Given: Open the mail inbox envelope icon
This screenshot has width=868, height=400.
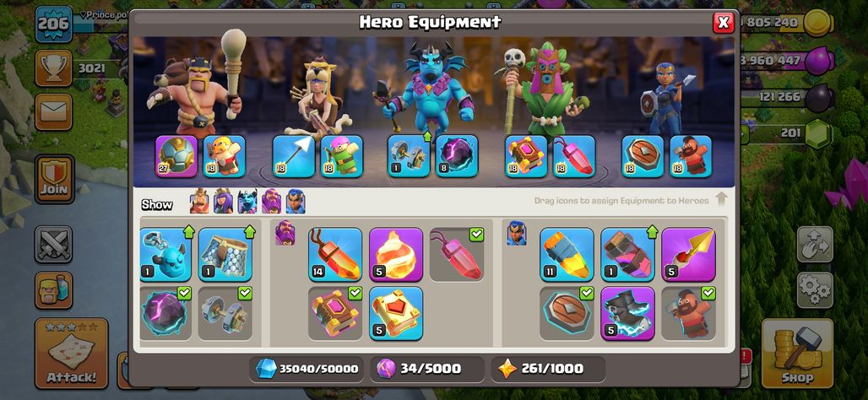Looking at the screenshot, I should (54, 112).
